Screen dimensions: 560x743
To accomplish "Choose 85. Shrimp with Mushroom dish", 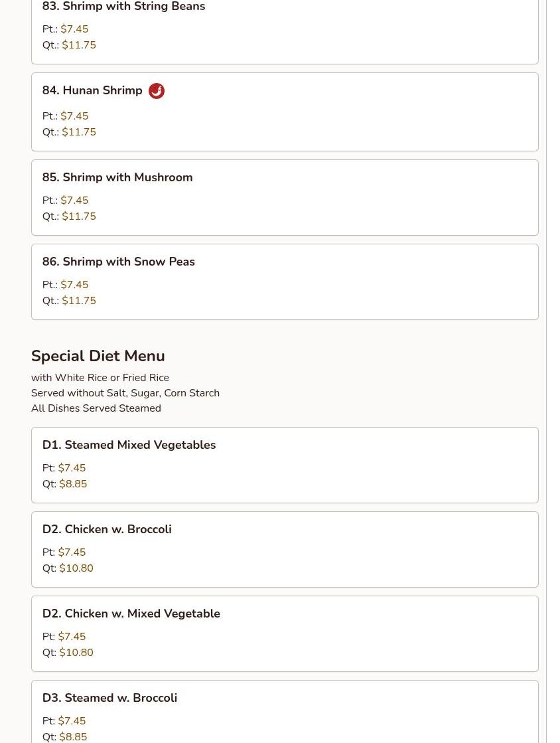I will (x=285, y=198).
